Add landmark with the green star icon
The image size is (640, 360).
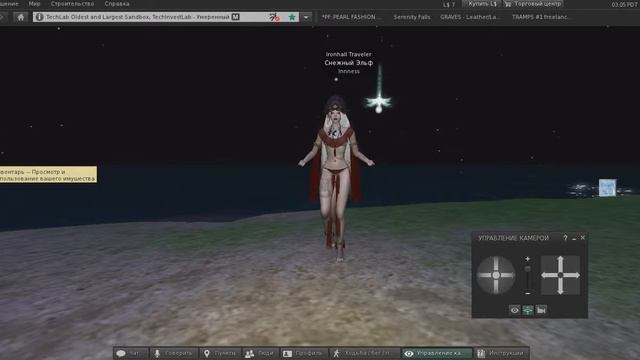click(292, 17)
